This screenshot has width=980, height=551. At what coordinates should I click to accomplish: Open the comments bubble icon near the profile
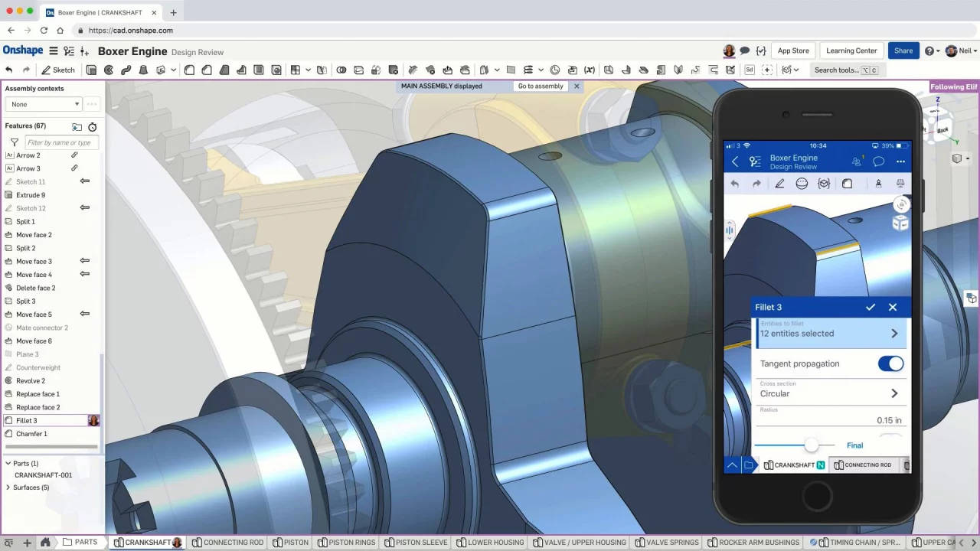pyautogui.click(x=745, y=51)
